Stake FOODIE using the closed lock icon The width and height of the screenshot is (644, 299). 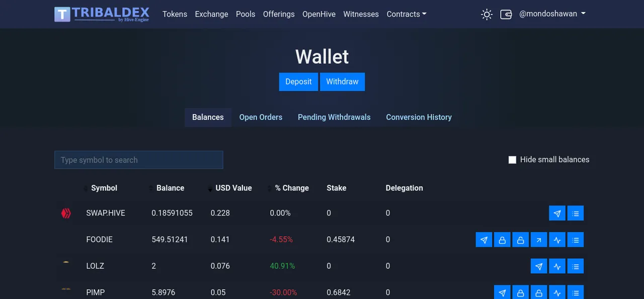502,240
